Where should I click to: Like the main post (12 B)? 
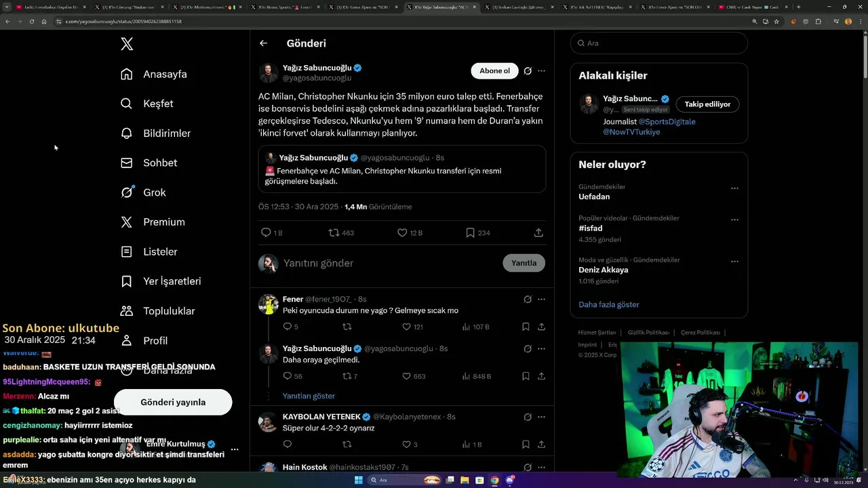click(410, 232)
